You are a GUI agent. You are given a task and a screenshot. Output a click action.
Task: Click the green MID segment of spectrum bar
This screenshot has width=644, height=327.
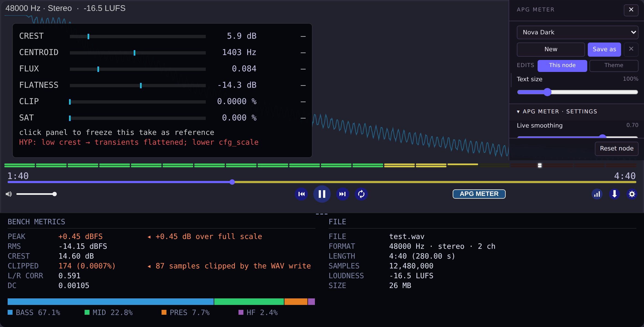pyautogui.click(x=249, y=302)
